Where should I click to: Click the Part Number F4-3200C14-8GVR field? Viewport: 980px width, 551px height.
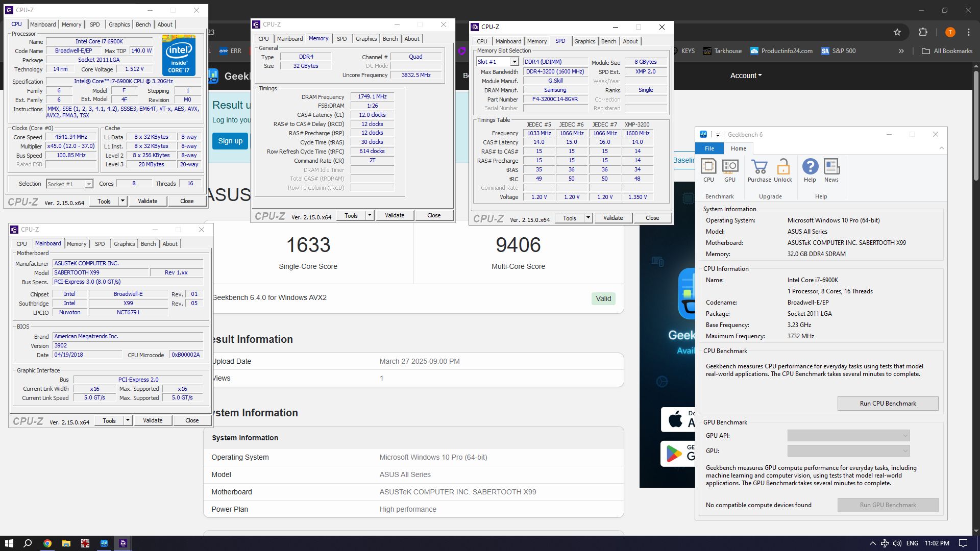click(555, 99)
